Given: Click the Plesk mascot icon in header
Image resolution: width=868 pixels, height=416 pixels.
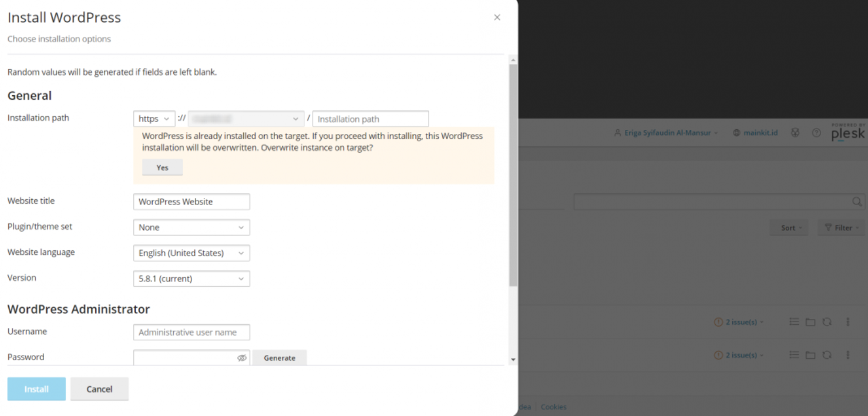Looking at the screenshot, I should (x=795, y=133).
